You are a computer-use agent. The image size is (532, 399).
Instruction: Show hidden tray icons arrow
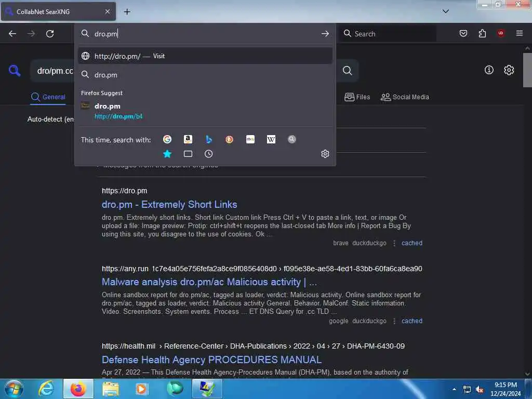coord(454,389)
